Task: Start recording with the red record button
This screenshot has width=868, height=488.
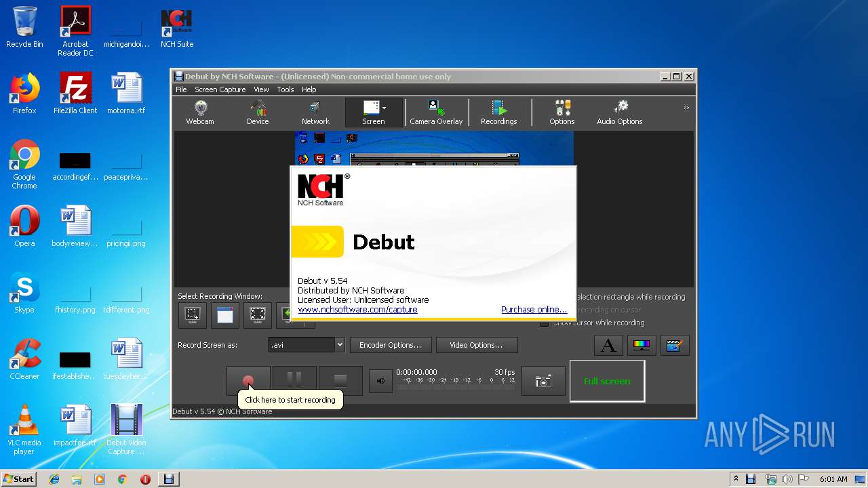Action: point(248,381)
